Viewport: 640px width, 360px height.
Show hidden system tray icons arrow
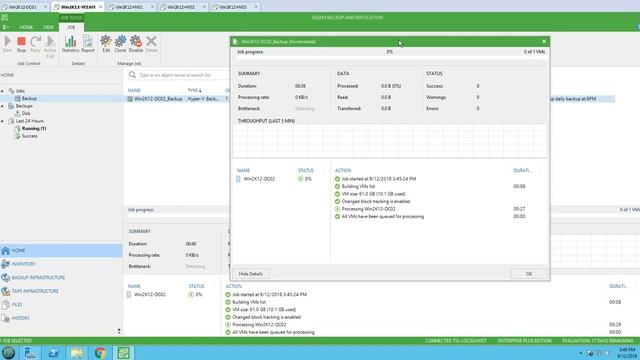[x=580, y=353]
